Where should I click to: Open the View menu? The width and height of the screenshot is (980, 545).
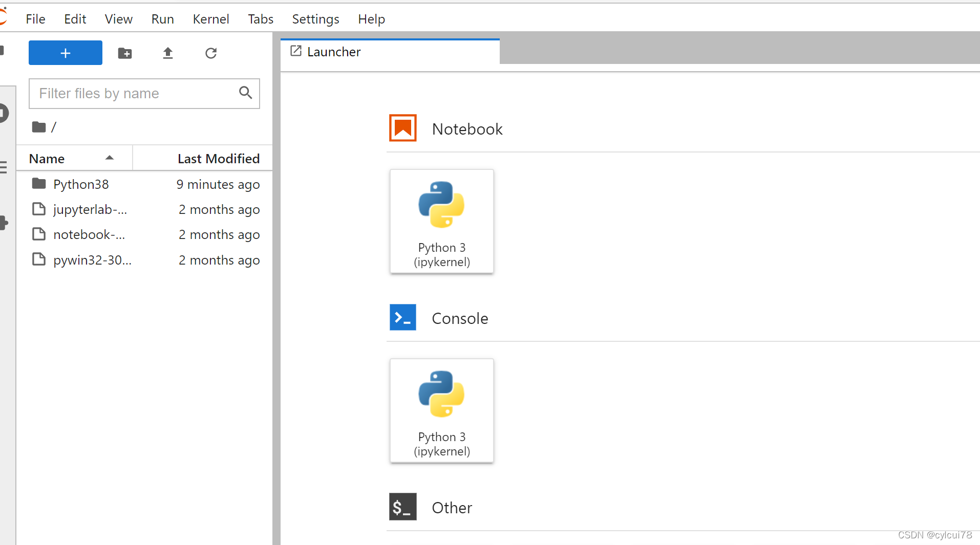[118, 19]
